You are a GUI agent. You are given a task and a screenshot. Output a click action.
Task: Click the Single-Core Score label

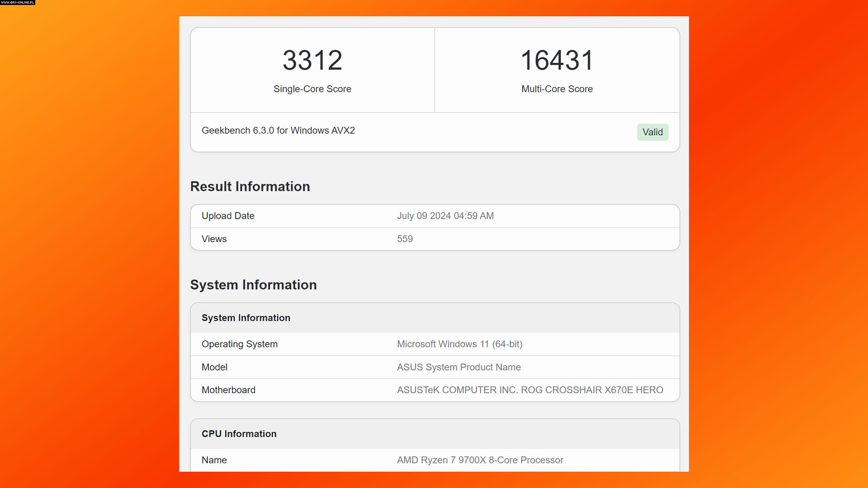(x=312, y=89)
